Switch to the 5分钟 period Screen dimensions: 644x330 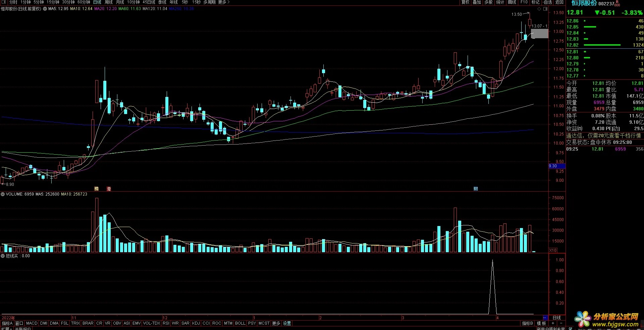(39, 2)
